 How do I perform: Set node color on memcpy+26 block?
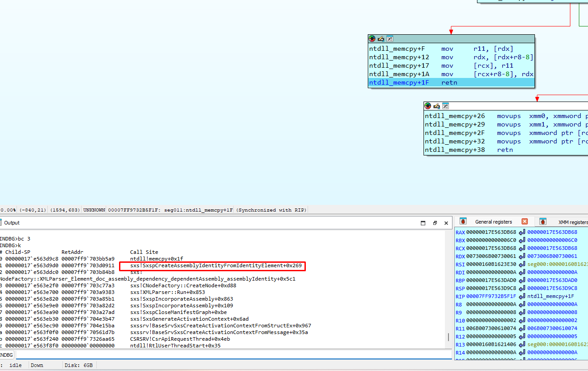click(428, 106)
